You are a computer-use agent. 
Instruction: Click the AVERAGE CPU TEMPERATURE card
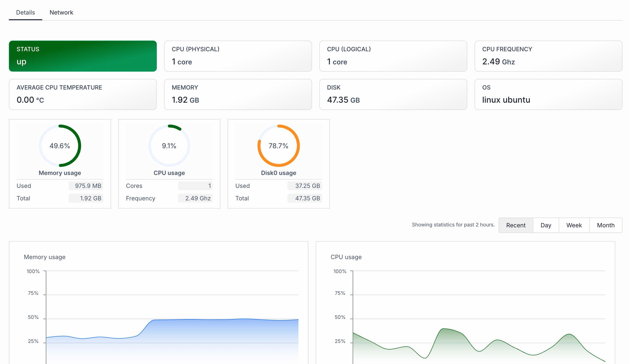point(83,94)
